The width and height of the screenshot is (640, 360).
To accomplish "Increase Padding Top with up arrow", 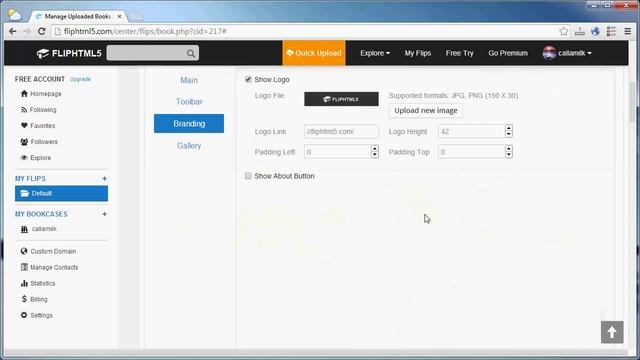I will (x=509, y=149).
